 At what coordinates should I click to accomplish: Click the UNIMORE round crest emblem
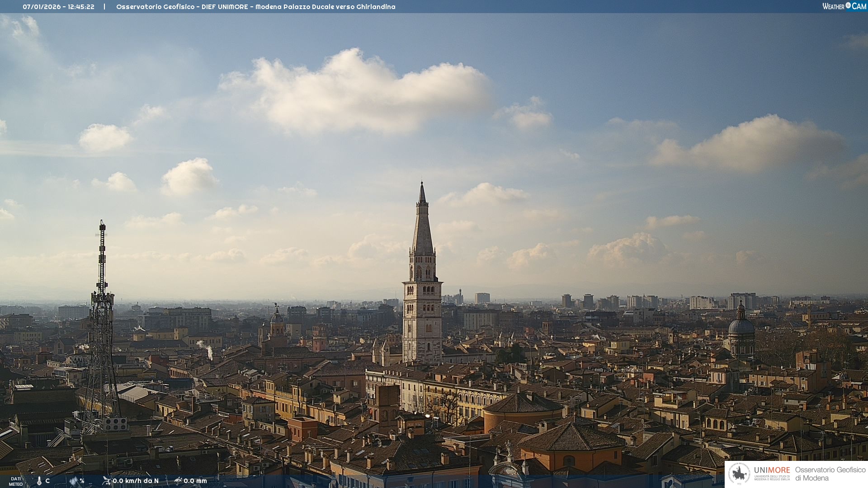pyautogui.click(x=740, y=474)
